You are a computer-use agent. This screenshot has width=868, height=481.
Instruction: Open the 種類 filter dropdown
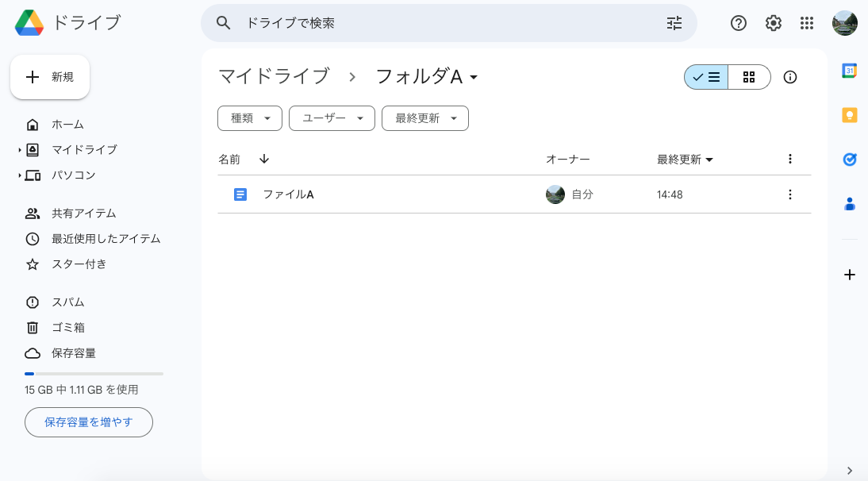249,118
